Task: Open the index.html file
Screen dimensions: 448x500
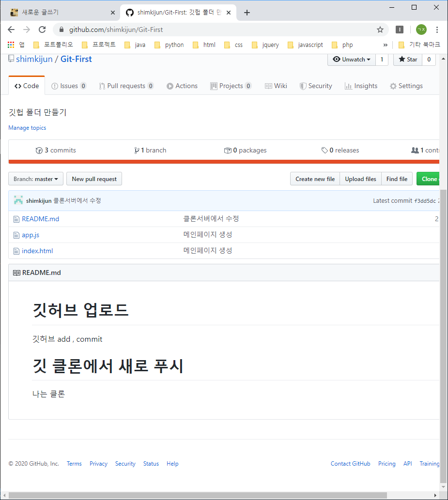Action: tap(37, 251)
